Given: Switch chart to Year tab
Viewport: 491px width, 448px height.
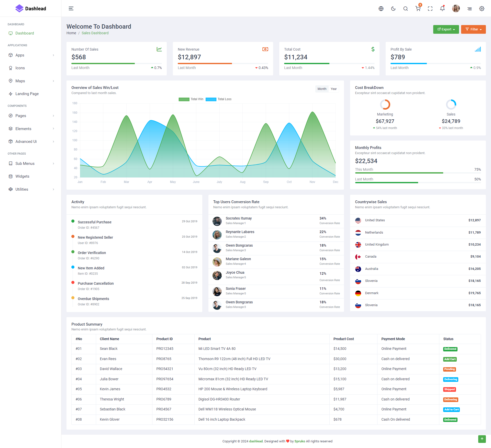Looking at the screenshot, I should click(x=333, y=89).
